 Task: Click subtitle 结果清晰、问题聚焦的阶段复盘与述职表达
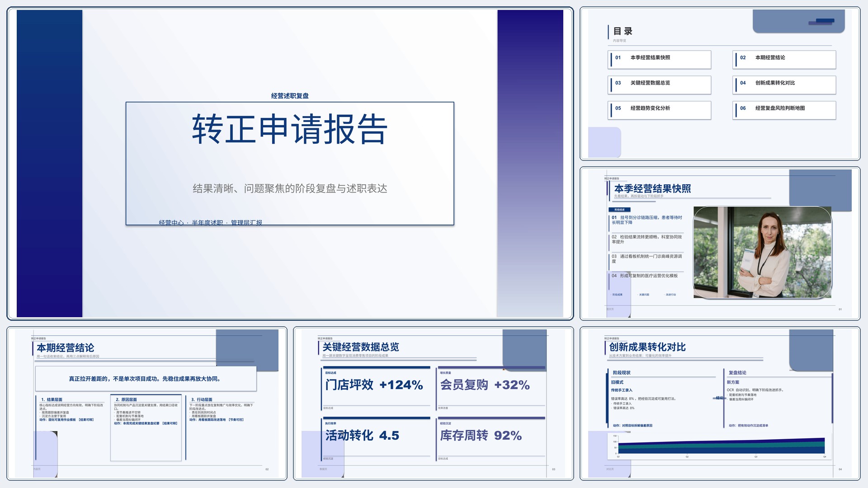pyautogui.click(x=290, y=188)
